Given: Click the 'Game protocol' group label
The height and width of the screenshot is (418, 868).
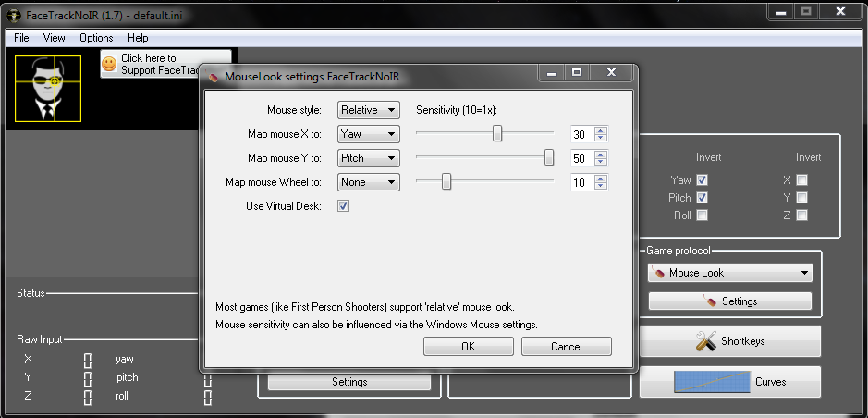Looking at the screenshot, I should click(x=679, y=251).
